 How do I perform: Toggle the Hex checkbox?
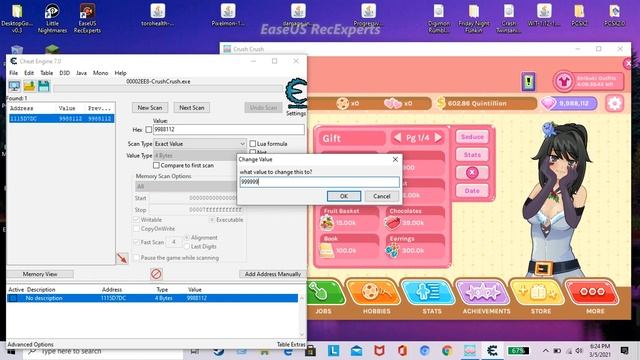149,129
